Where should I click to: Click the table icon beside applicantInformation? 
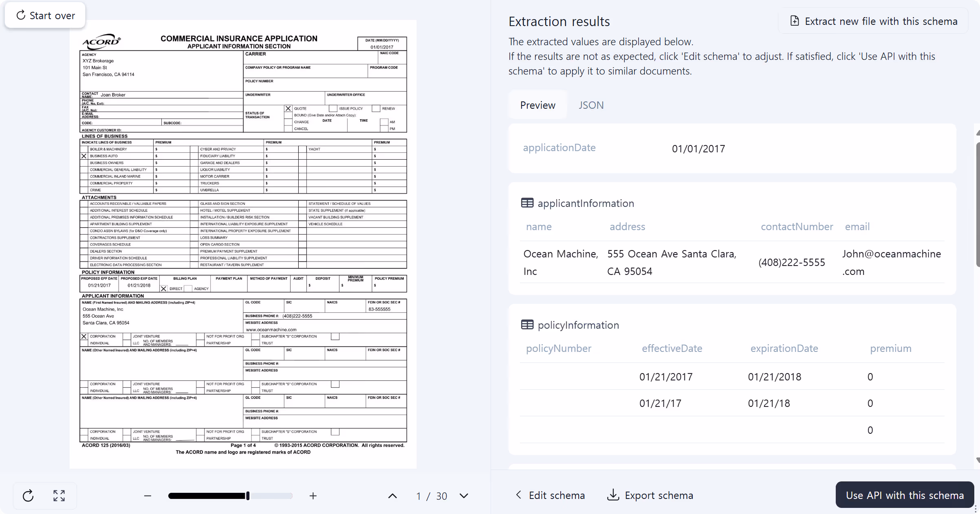click(527, 202)
